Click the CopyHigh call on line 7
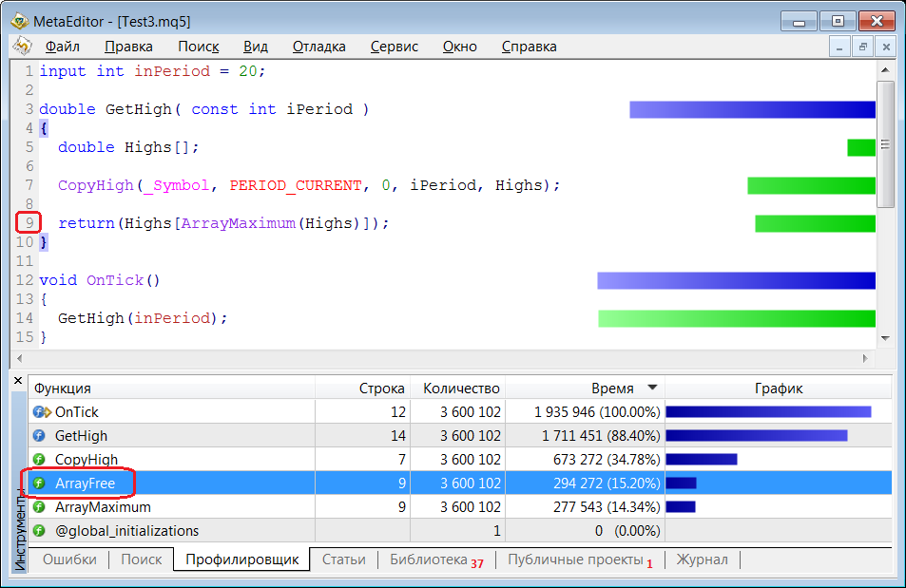The image size is (906, 588). pyautogui.click(x=96, y=185)
